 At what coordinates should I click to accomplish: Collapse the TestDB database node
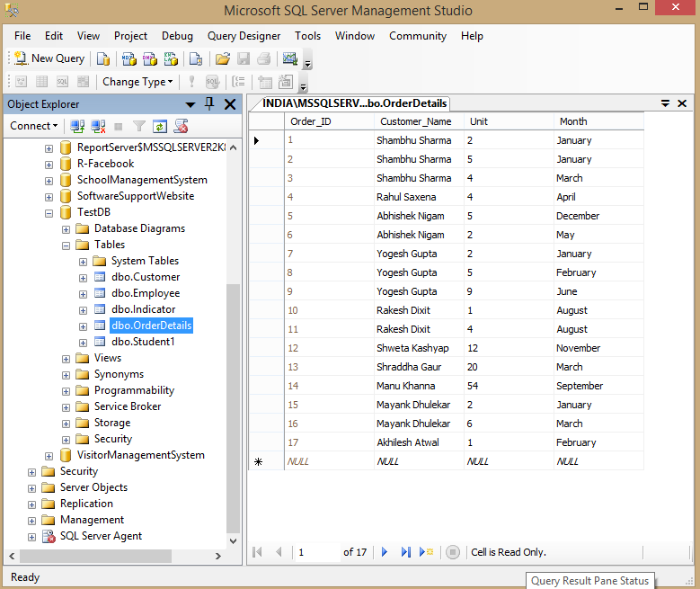(49, 212)
